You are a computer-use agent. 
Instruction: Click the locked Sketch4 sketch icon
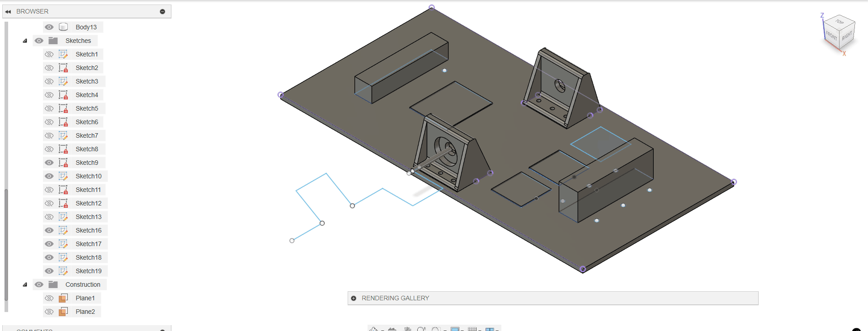63,95
